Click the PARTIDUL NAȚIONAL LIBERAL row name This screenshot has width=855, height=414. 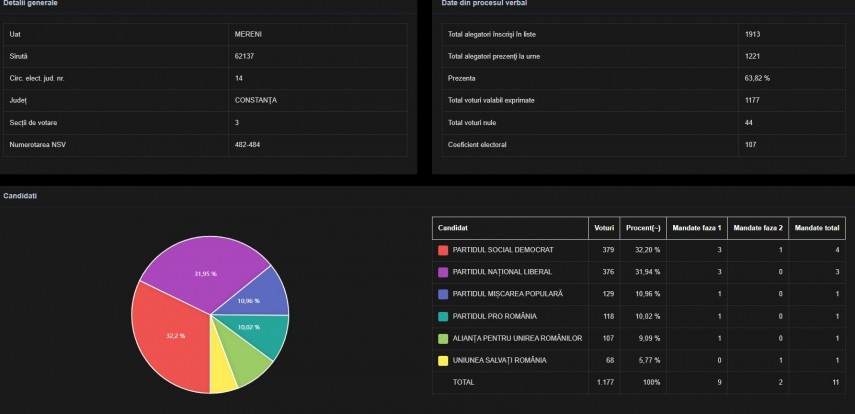pyautogui.click(x=502, y=272)
